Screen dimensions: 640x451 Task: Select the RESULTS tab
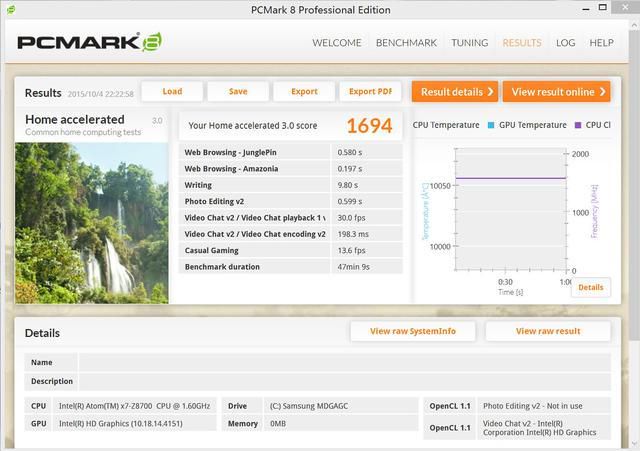(x=522, y=43)
